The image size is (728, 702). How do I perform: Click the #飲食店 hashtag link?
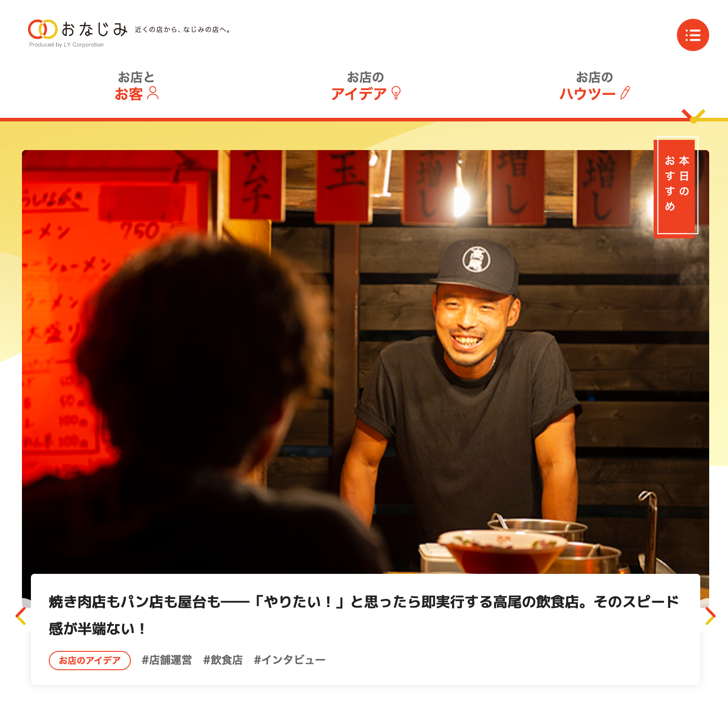click(223, 660)
